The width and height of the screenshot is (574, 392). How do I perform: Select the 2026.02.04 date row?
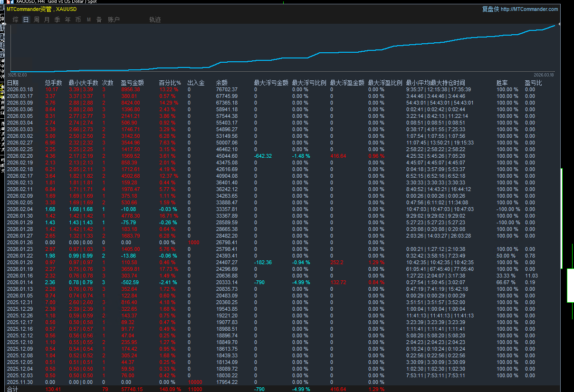click(x=20, y=209)
